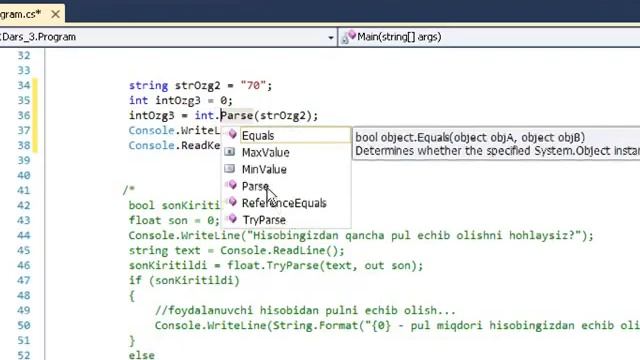Click line number 36 in the gutter
Image resolution: width=640 pixels, height=360 pixels.
click(24, 116)
